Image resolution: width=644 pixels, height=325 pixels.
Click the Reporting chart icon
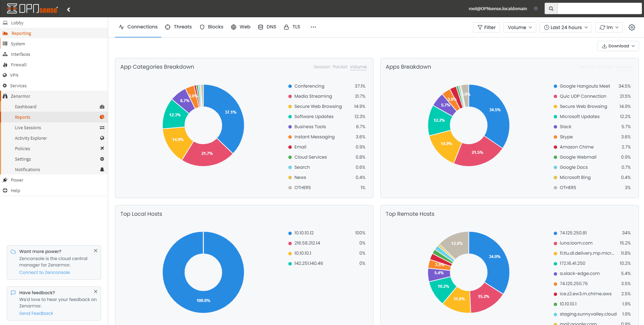pos(5,33)
